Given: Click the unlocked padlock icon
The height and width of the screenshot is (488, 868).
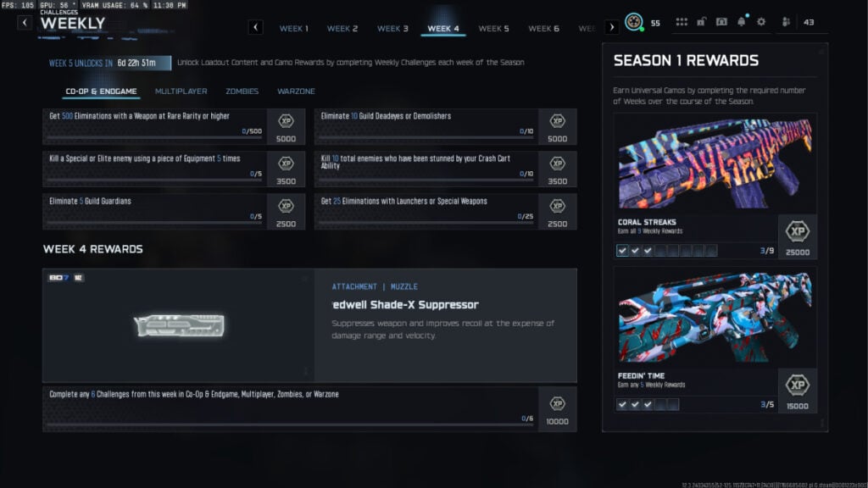Looking at the screenshot, I should coord(702,23).
